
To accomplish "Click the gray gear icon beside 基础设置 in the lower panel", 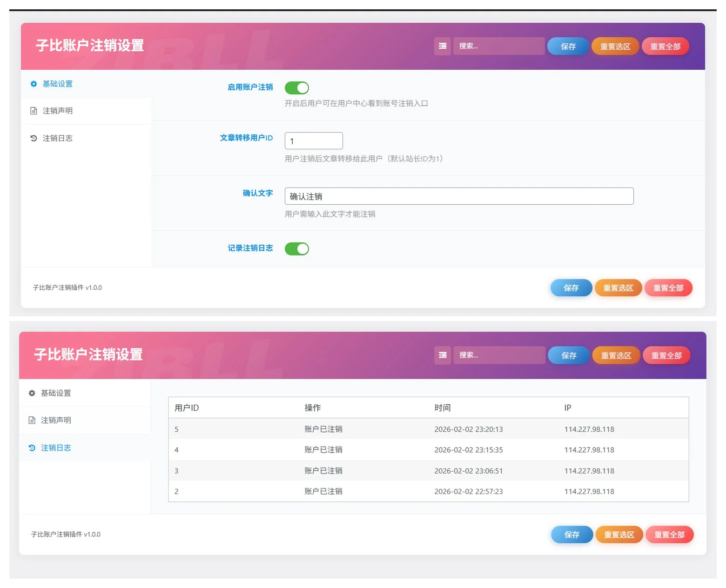I will click(32, 393).
